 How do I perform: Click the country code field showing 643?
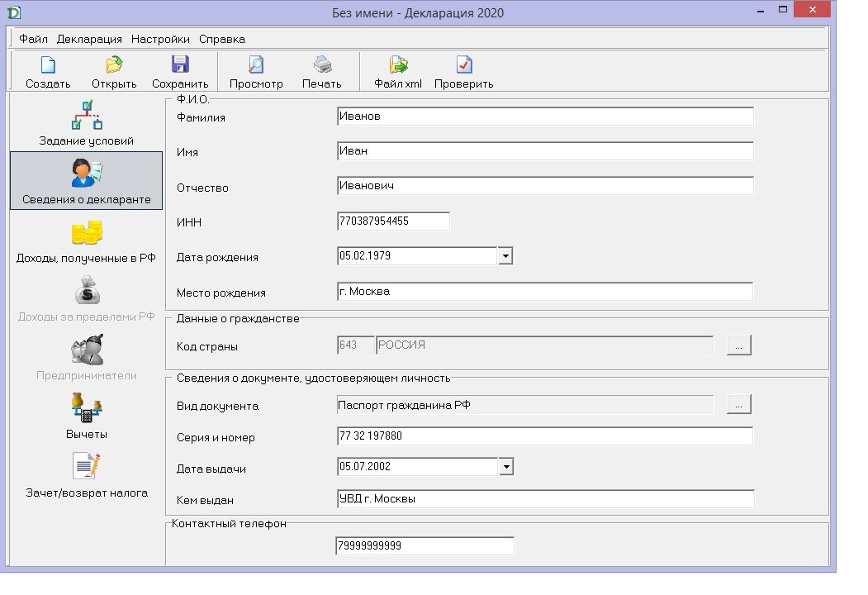pyautogui.click(x=355, y=345)
